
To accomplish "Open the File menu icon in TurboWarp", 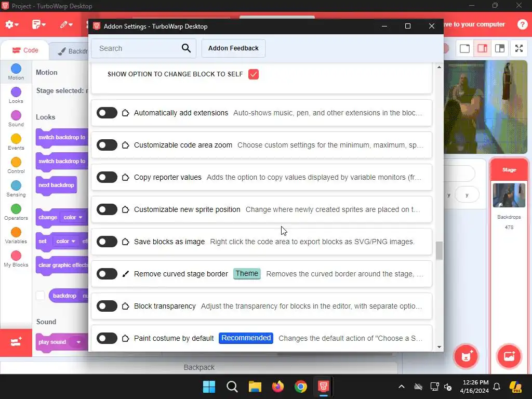I will [38, 24].
